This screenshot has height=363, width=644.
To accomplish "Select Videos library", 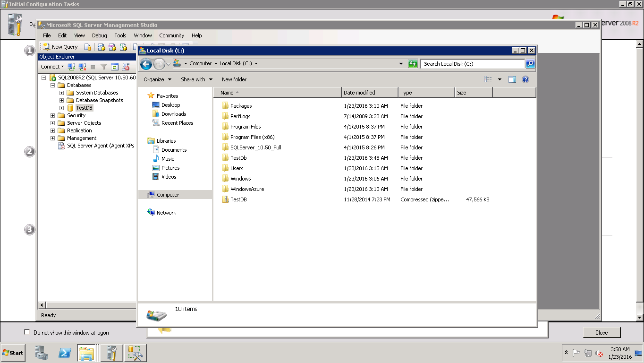I will click(164, 177).
